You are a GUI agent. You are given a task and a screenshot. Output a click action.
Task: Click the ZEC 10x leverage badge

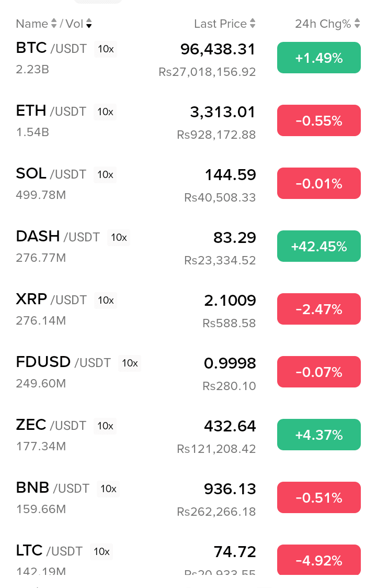105,426
